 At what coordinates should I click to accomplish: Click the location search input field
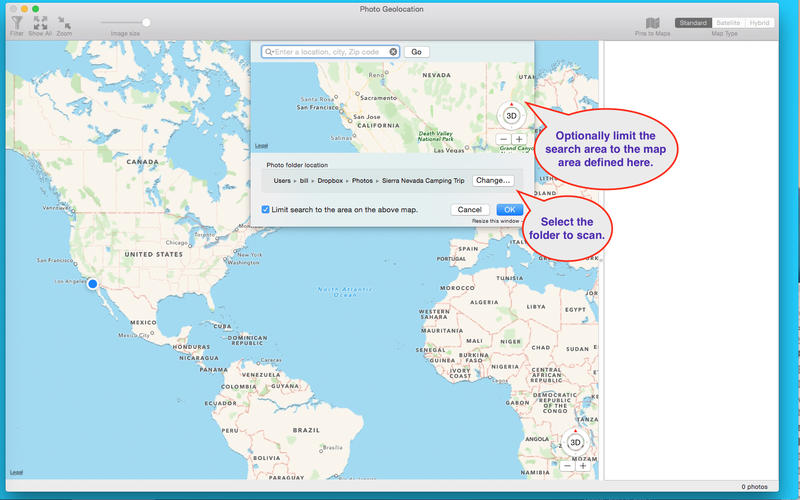pyautogui.click(x=330, y=52)
